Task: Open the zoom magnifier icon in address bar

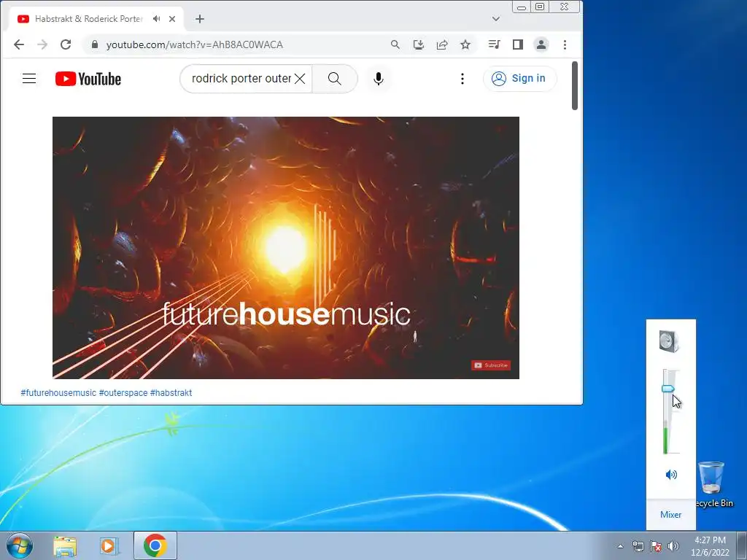Action: (395, 44)
